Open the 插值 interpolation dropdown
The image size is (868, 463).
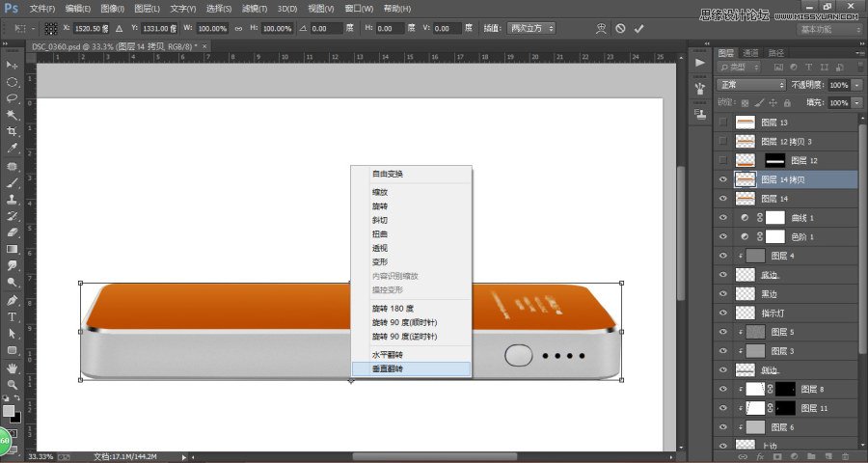coord(530,29)
